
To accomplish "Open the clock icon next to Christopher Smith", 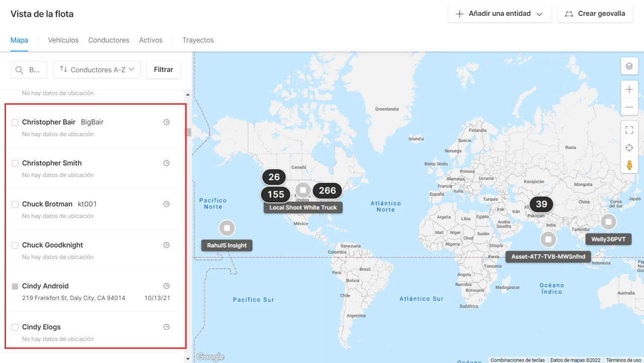I will pos(166,163).
